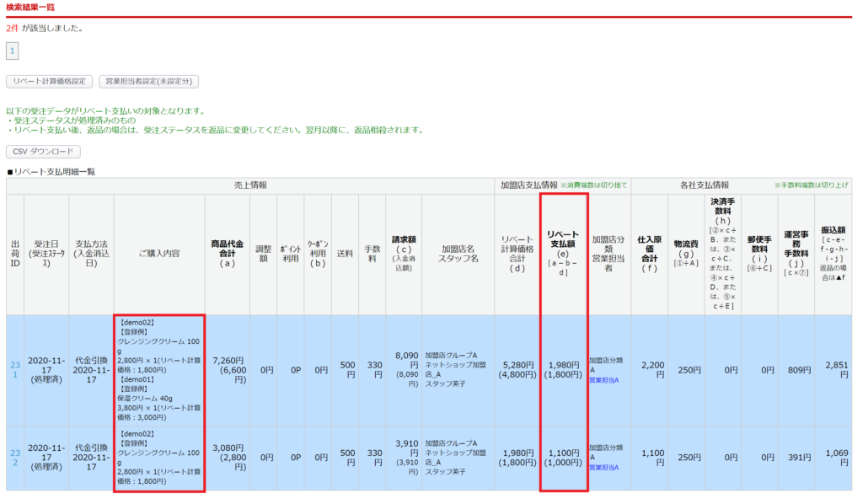Screen dimensions: 863x504
Task: Select the リベート支払額 (e) column header
Action: coord(563,251)
